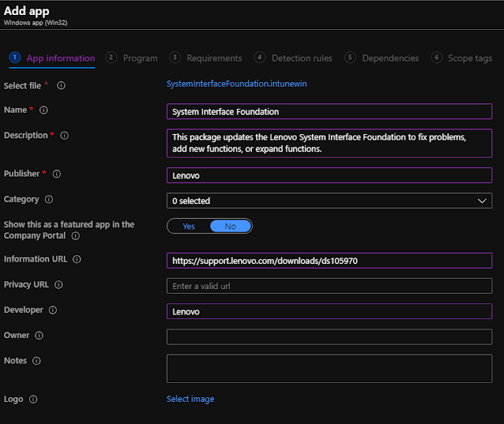Click the info icon beside Information URL
The image size is (504, 424).
pos(77,259)
